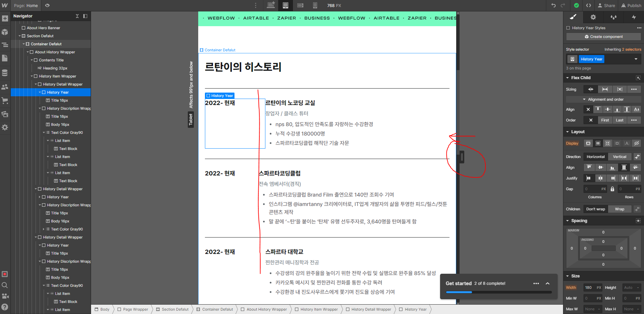Open the Add elements panel
This screenshot has height=314, width=644.
point(5,18)
